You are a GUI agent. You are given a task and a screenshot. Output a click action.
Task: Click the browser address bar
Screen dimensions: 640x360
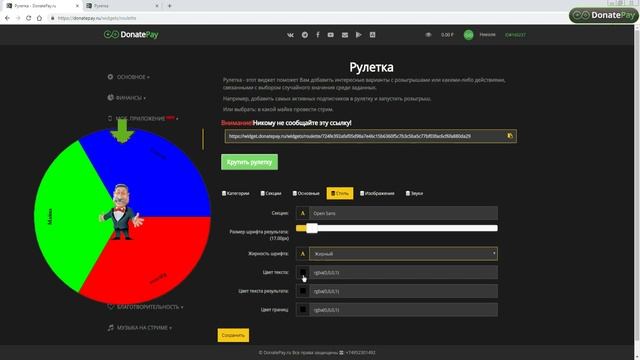pos(306,18)
